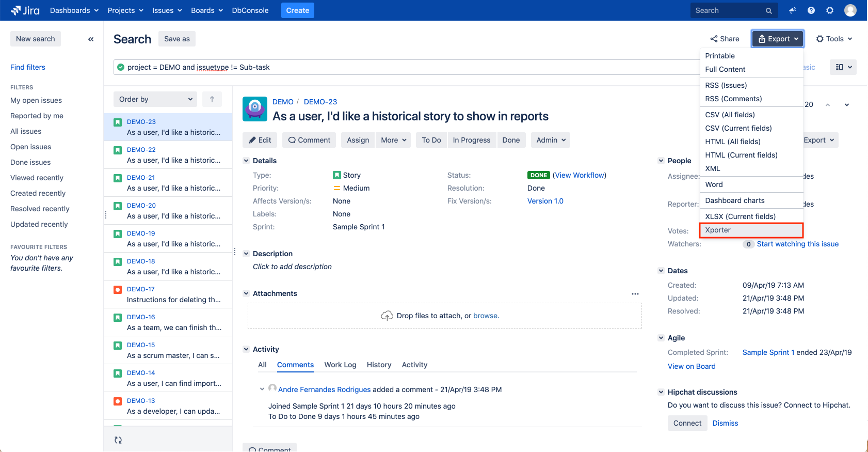Open the attachments options ellipsis
The height and width of the screenshot is (452, 868).
635,294
